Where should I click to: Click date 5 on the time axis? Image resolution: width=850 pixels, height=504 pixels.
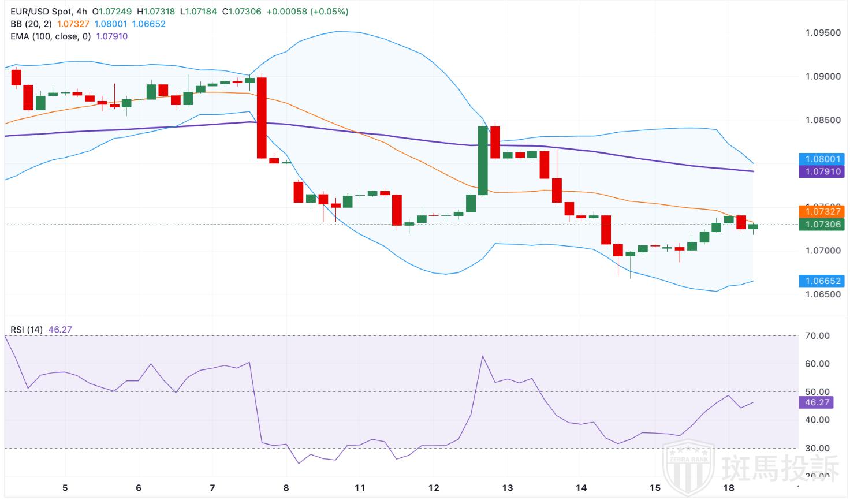[x=65, y=488]
